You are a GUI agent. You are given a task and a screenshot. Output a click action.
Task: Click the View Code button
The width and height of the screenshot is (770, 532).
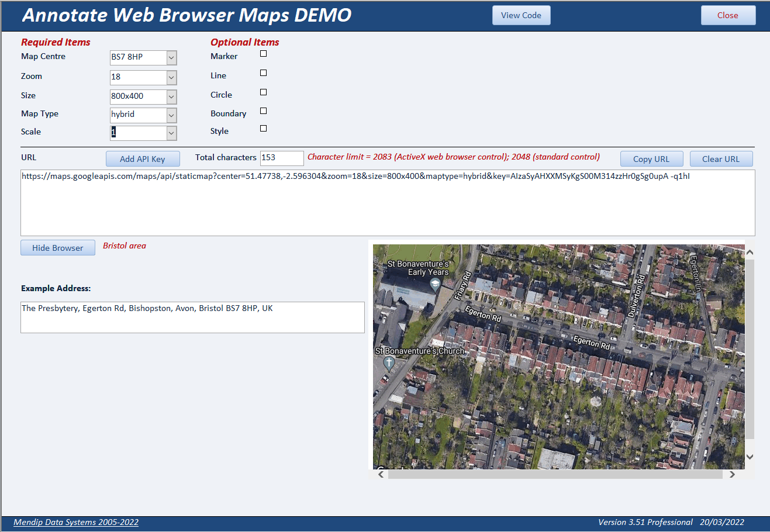point(521,15)
